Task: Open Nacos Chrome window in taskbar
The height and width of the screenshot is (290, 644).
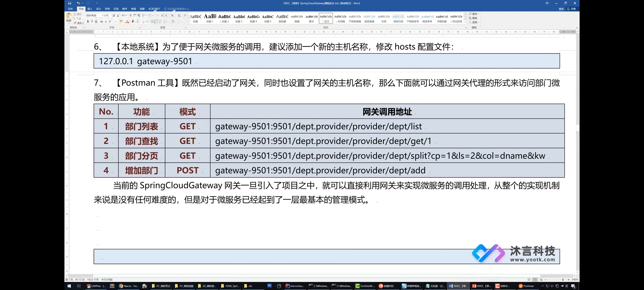Action: [129, 286]
